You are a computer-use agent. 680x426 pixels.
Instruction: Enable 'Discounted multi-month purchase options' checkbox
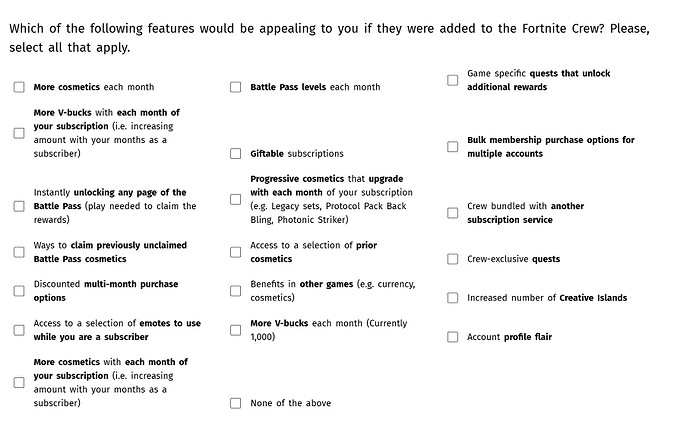pyautogui.click(x=19, y=291)
